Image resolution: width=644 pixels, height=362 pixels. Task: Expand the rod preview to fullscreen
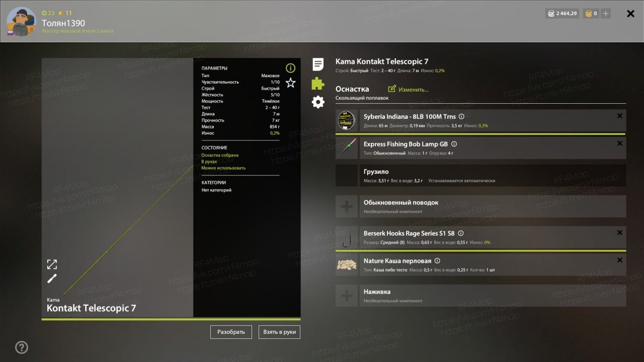point(52,264)
